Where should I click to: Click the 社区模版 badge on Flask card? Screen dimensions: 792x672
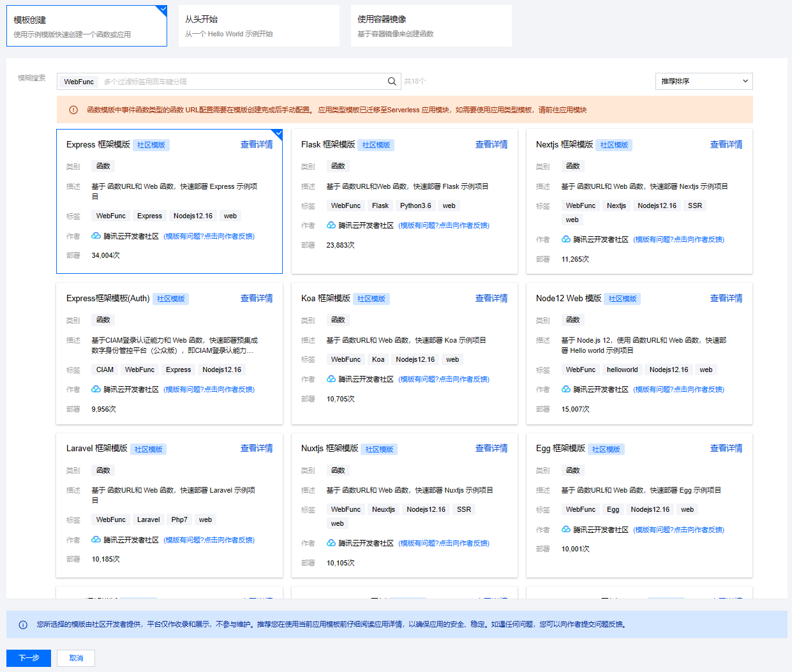(x=376, y=145)
